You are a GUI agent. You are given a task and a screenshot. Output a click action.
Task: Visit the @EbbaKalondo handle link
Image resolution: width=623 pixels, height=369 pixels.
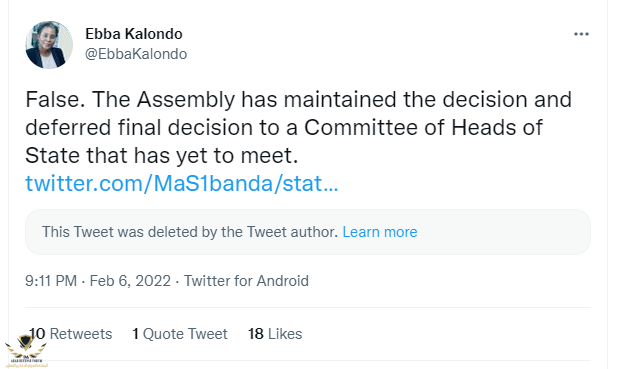click(x=136, y=54)
